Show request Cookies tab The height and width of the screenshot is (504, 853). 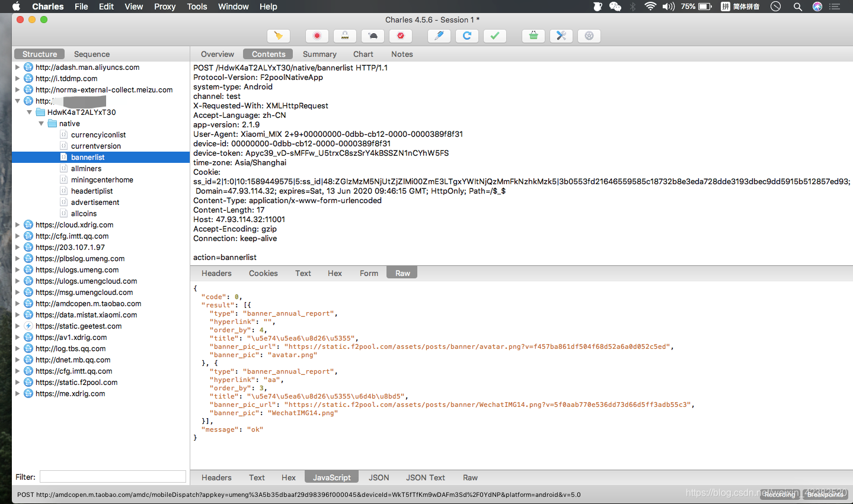263,273
